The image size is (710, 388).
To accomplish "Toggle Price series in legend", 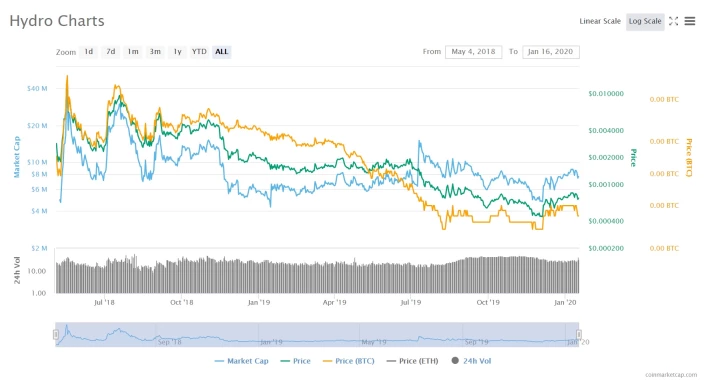I will [x=296, y=361].
